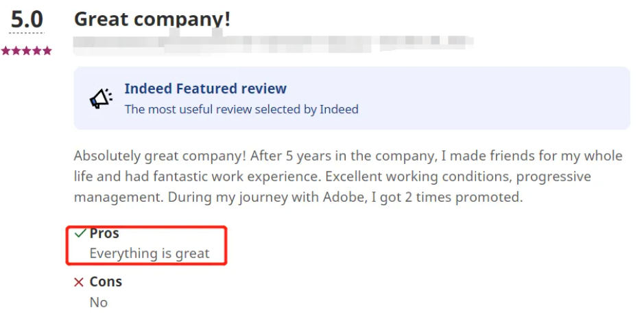The width and height of the screenshot is (644, 313).
Task: Click the "No" text under Cons
Action: pyautogui.click(x=99, y=302)
